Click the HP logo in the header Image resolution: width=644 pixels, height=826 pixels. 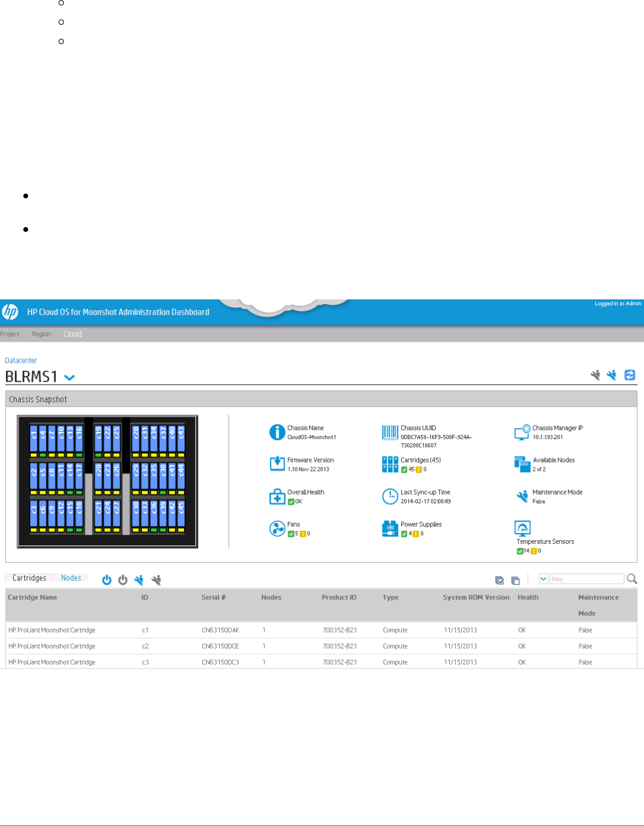click(x=10, y=312)
